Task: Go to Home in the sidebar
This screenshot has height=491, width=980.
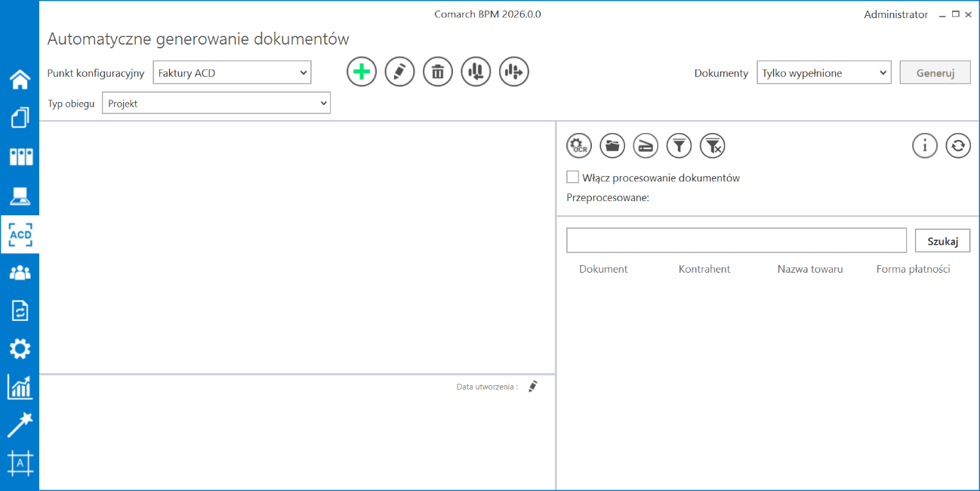Action: pyautogui.click(x=20, y=79)
